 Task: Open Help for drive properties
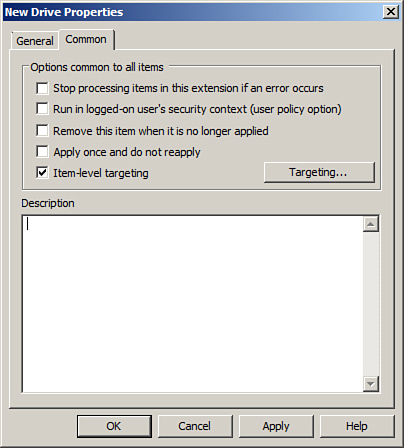click(x=357, y=426)
